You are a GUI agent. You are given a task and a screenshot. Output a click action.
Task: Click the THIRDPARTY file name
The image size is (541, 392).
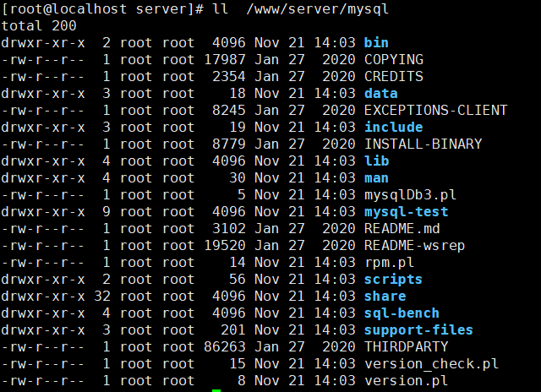point(407,347)
